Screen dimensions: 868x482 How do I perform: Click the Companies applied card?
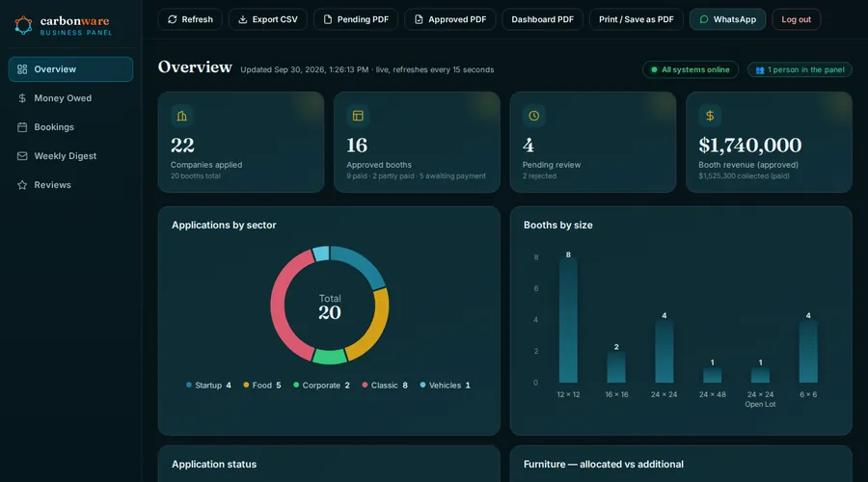241,143
